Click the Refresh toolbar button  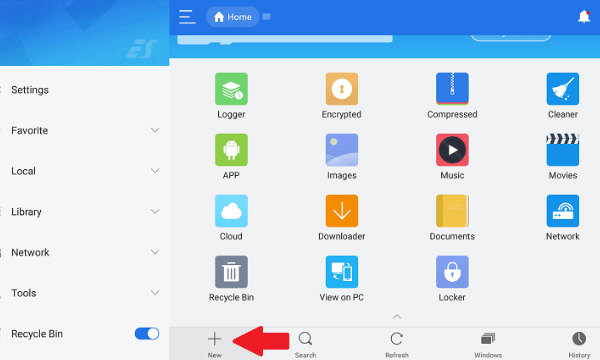click(397, 344)
